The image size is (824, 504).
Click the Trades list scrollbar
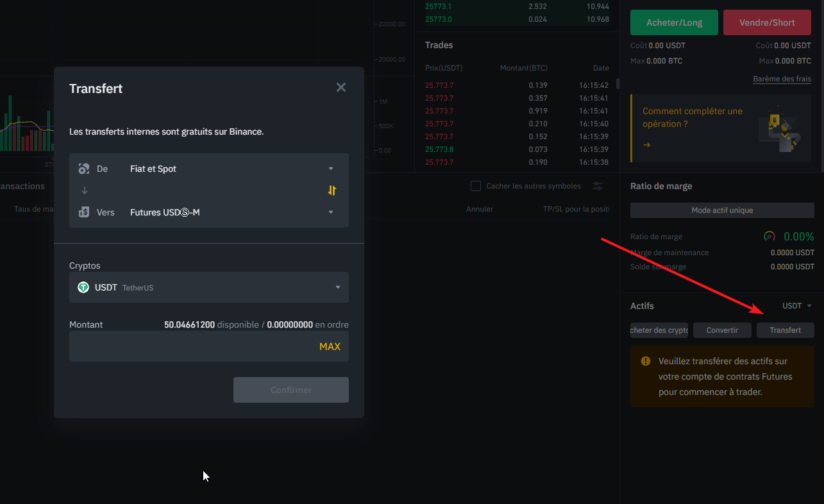[x=618, y=83]
